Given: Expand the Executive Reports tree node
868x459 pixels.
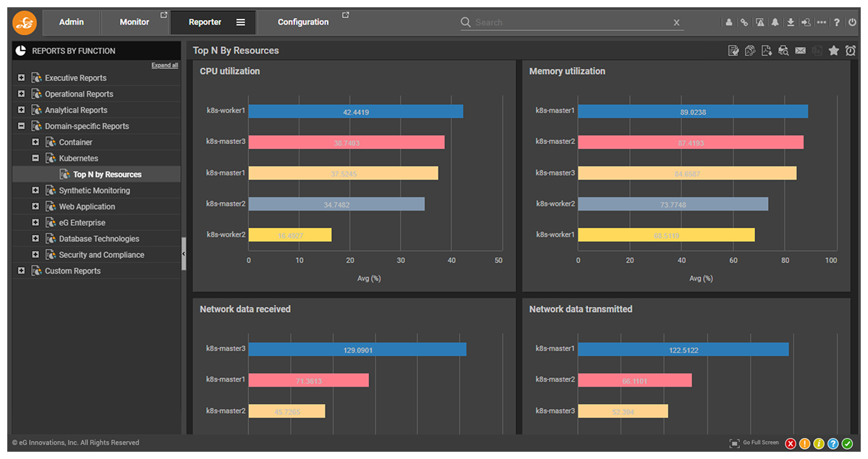Looking at the screenshot, I should click(x=21, y=77).
